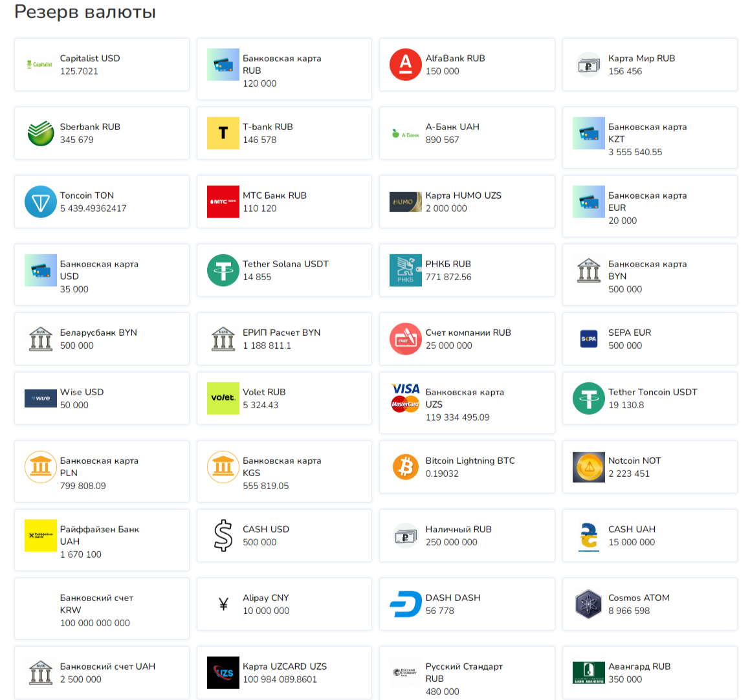Select the Русский Стандарт logo

point(406,673)
